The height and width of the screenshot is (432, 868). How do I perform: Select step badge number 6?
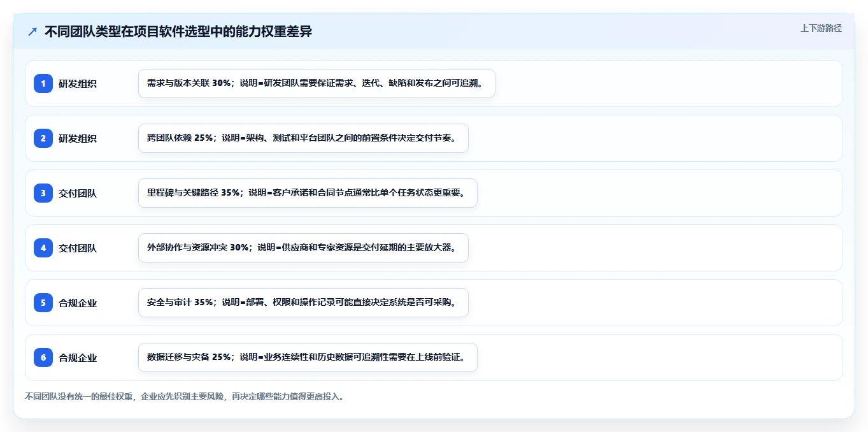(43, 357)
